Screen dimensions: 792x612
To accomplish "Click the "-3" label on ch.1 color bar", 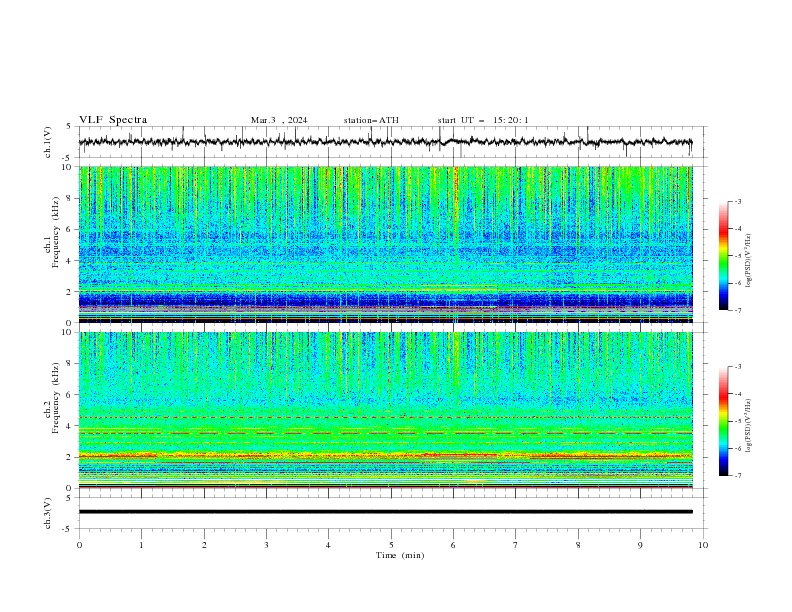I will (737, 201).
